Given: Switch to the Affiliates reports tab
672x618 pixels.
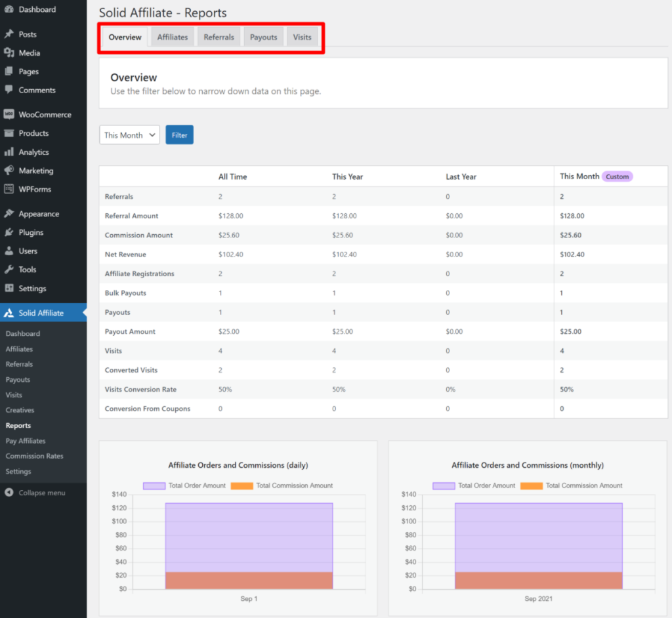Looking at the screenshot, I should coord(173,37).
